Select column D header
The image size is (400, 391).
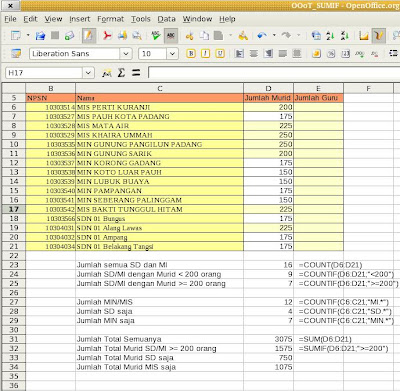[x=268, y=88]
